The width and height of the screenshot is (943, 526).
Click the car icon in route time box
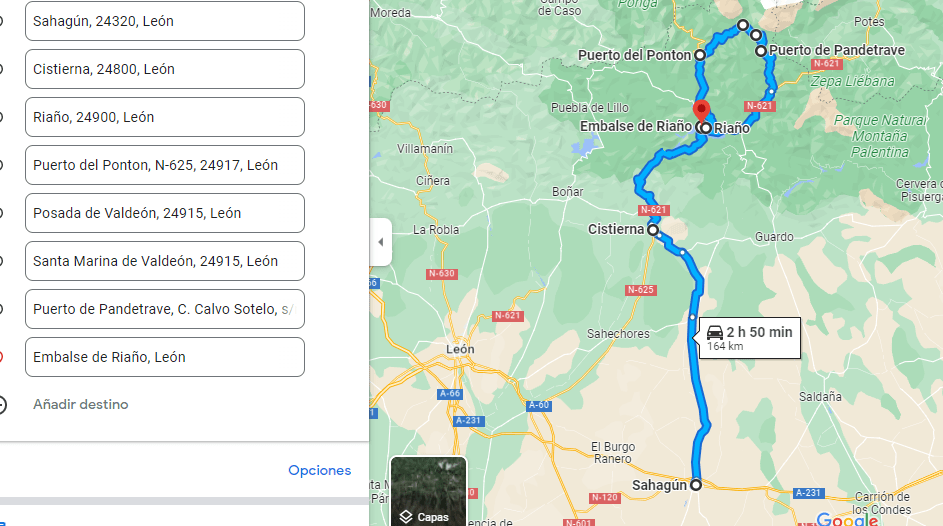pyautogui.click(x=715, y=332)
